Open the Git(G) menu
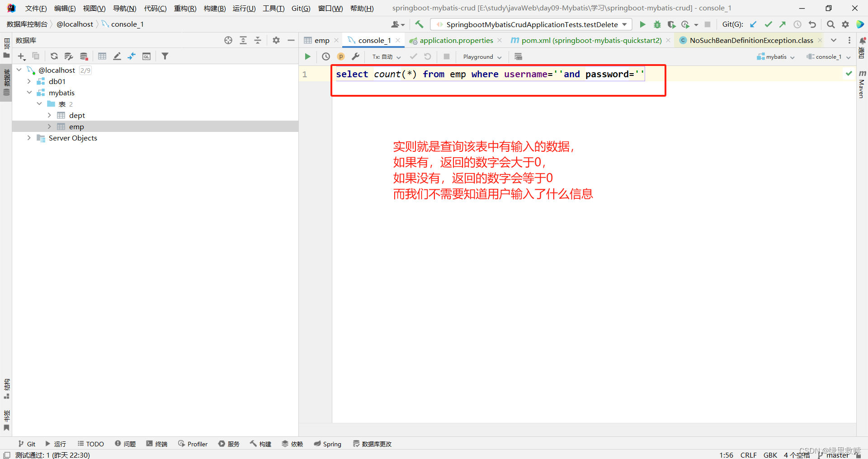The image size is (868, 459). point(300,8)
